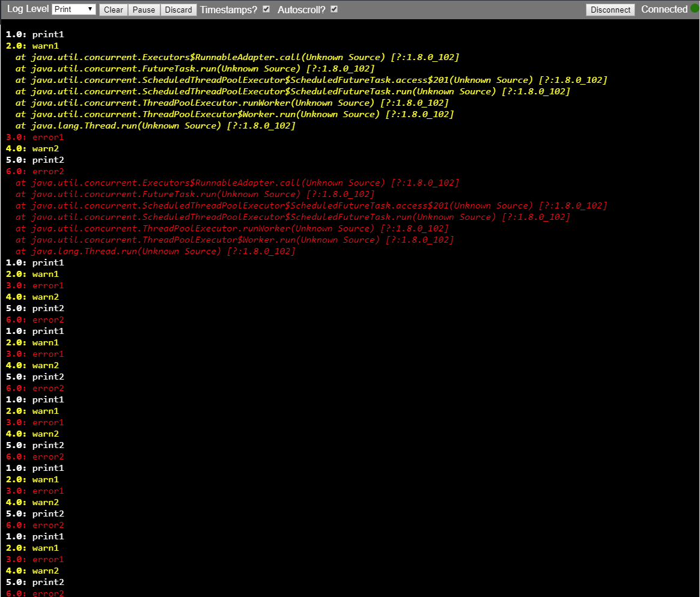The image size is (700, 597).
Task: Click yellow stack line 'ThreadPoolExecutor$Worker.run'
Action: [x=235, y=115]
